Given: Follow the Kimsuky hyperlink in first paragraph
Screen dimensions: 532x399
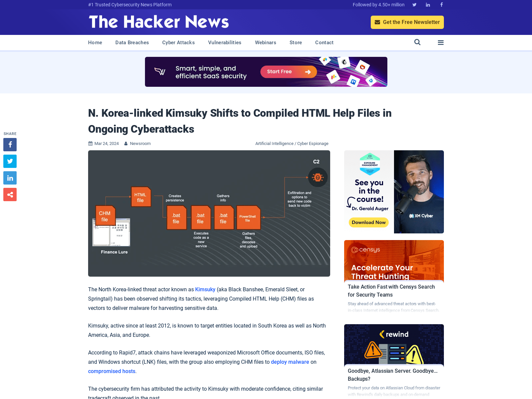Looking at the screenshot, I should click(x=205, y=290).
